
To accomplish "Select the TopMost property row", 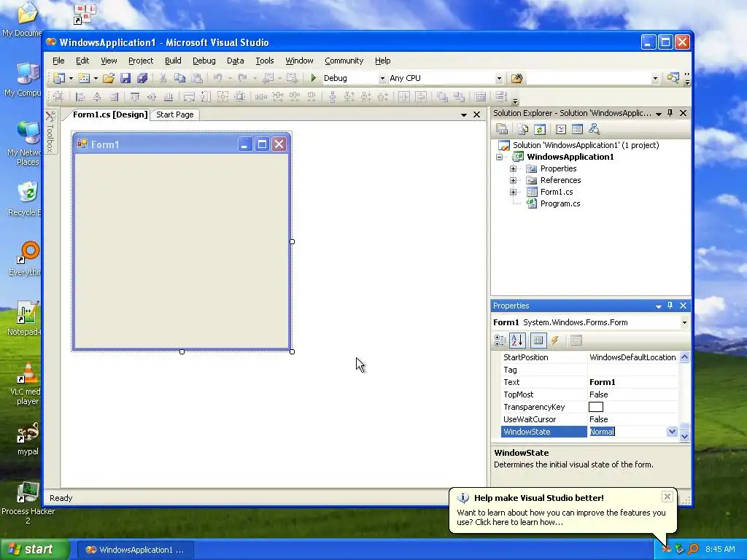I will click(589, 394).
